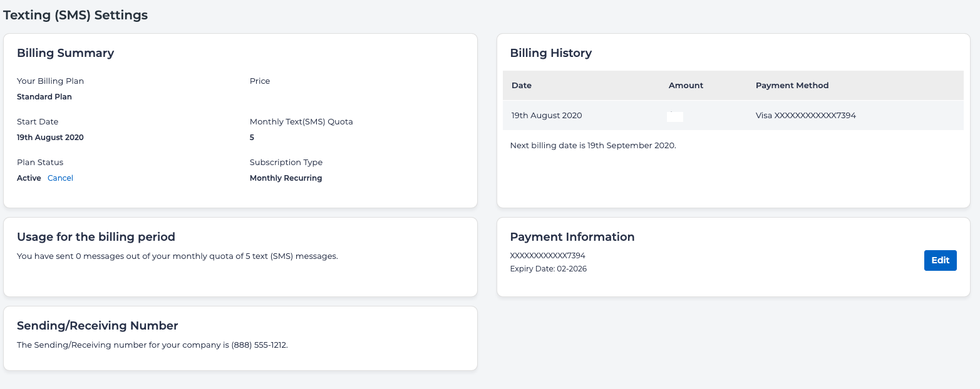Click the Date column header in Billing History
Screen dimensions: 980x389
click(522, 86)
